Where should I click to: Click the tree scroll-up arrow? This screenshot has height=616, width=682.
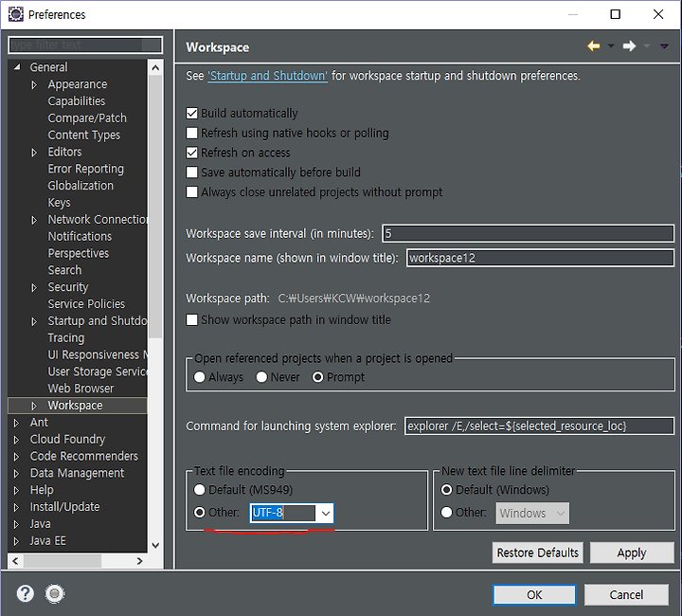[155, 67]
